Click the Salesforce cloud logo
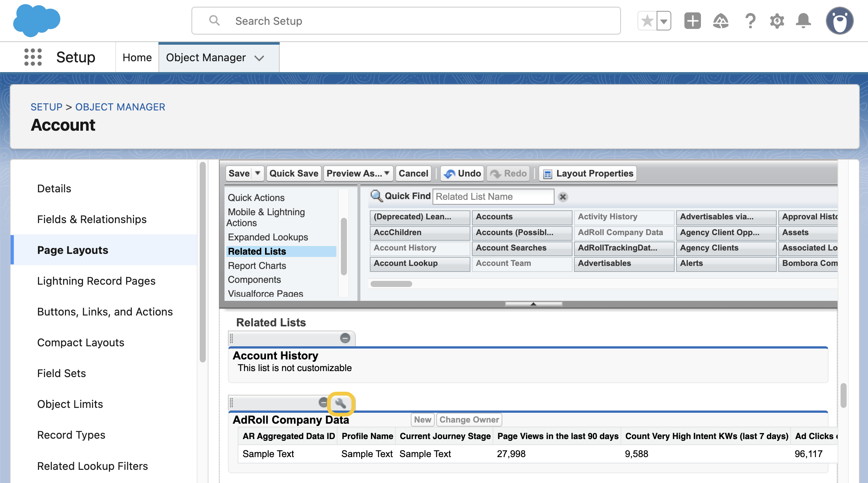This screenshot has height=483, width=868. [36, 20]
